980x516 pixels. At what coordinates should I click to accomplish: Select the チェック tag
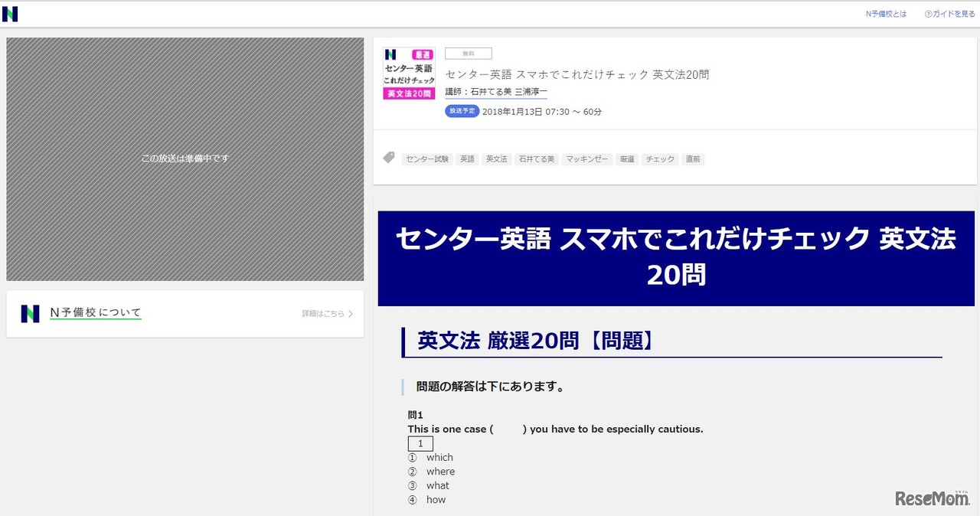(660, 159)
